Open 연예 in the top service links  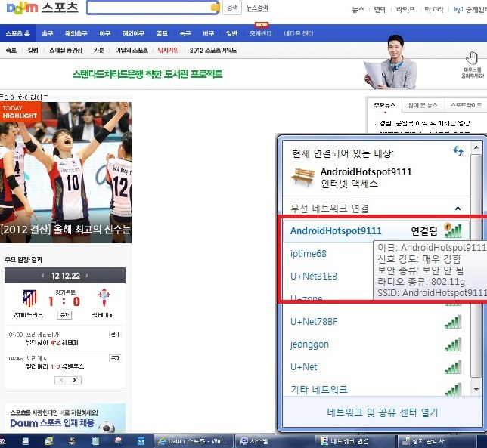pyautogui.click(x=380, y=10)
